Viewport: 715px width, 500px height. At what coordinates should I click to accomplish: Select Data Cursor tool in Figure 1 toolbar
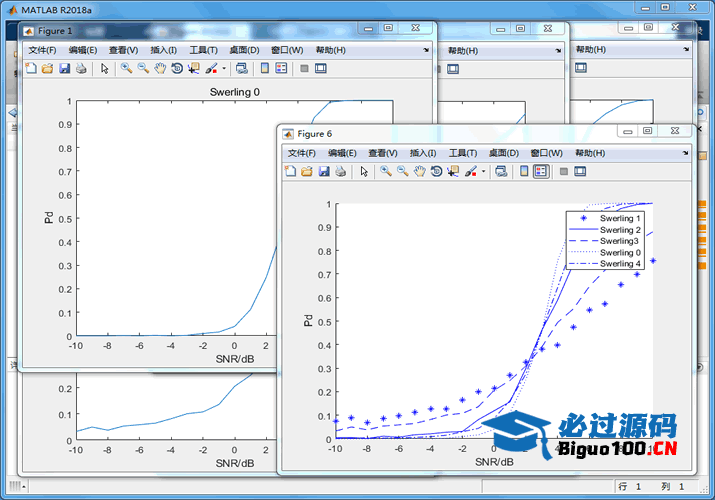coord(194,68)
